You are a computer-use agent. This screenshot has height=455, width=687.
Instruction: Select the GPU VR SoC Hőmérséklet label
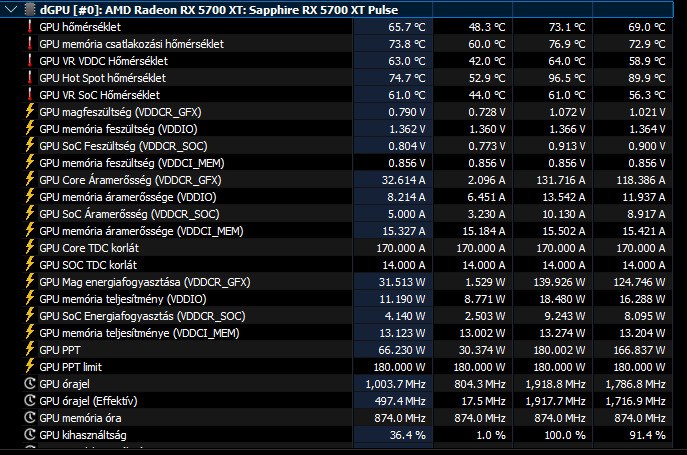click(99, 95)
